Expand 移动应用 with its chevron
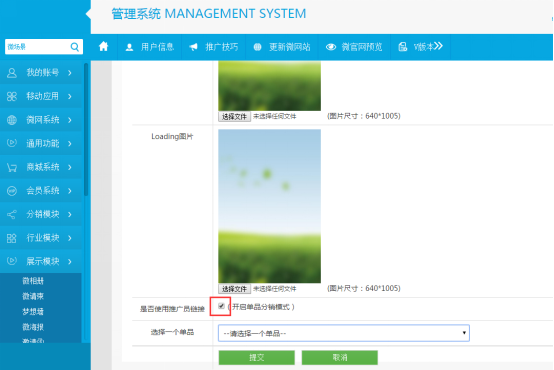The image size is (554, 370). click(x=70, y=96)
